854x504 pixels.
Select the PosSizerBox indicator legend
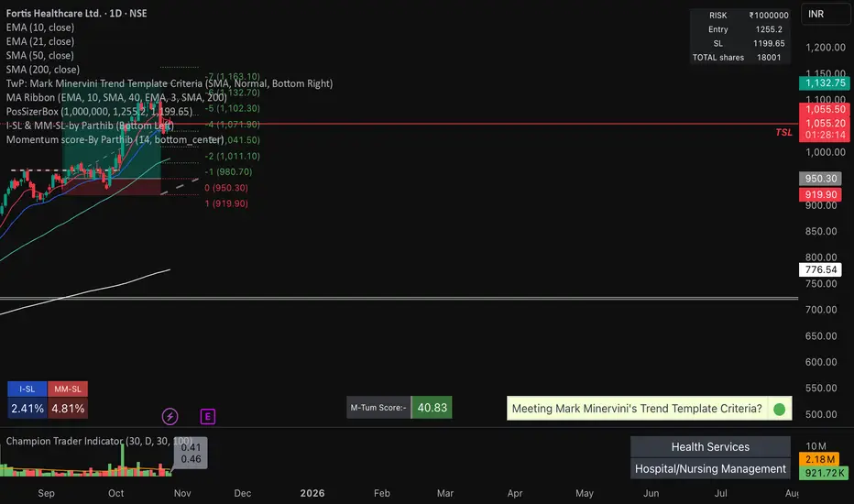pos(99,112)
